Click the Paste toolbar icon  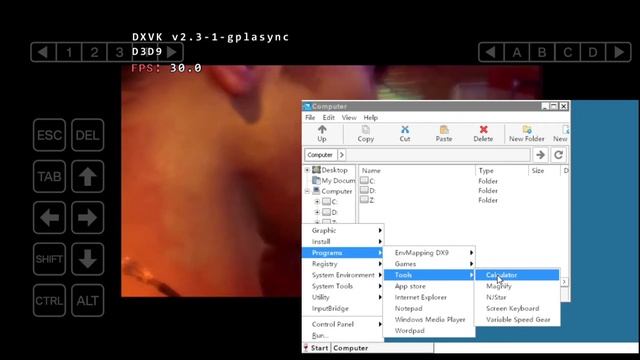(x=444, y=133)
